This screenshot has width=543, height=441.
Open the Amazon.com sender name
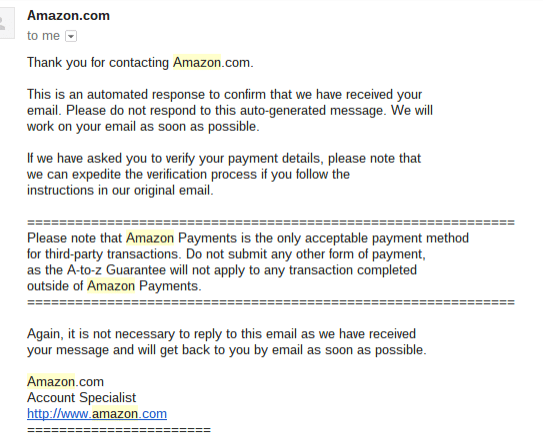(68, 16)
